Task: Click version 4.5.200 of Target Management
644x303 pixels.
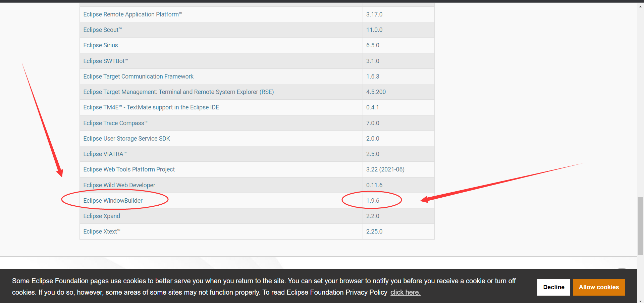Action: coord(376,92)
